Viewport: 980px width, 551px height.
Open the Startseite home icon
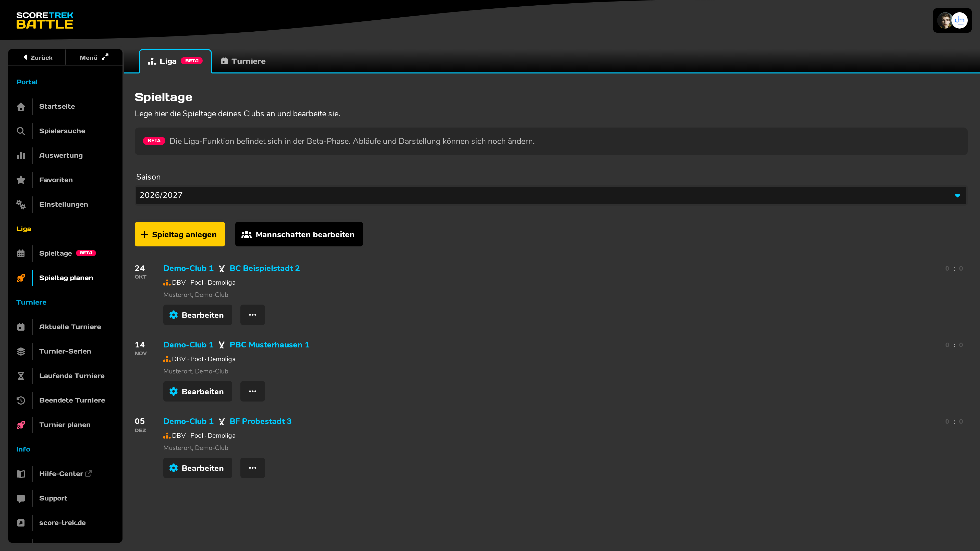click(x=21, y=106)
